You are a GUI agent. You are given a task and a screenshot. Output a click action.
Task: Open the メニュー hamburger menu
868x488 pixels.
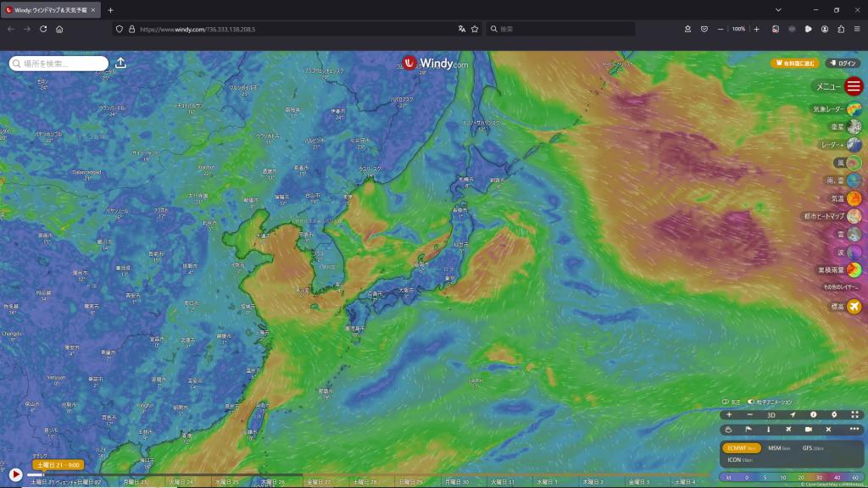pyautogui.click(x=854, y=86)
